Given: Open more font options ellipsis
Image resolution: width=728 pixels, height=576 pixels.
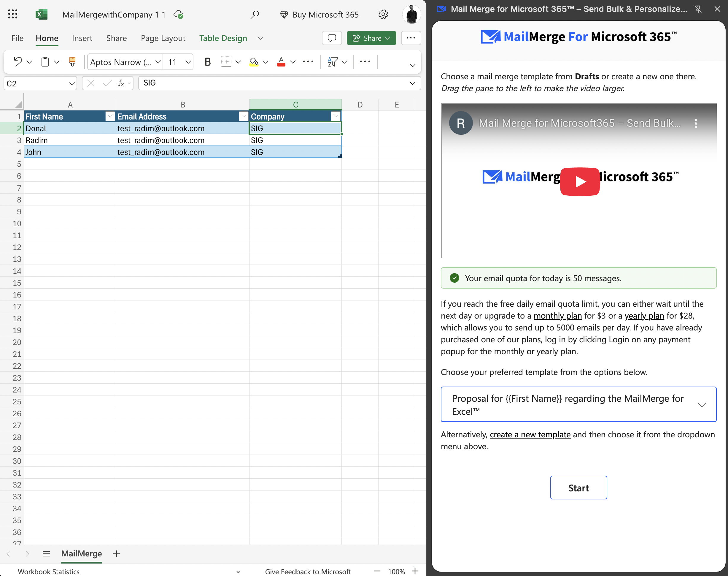Looking at the screenshot, I should point(308,62).
